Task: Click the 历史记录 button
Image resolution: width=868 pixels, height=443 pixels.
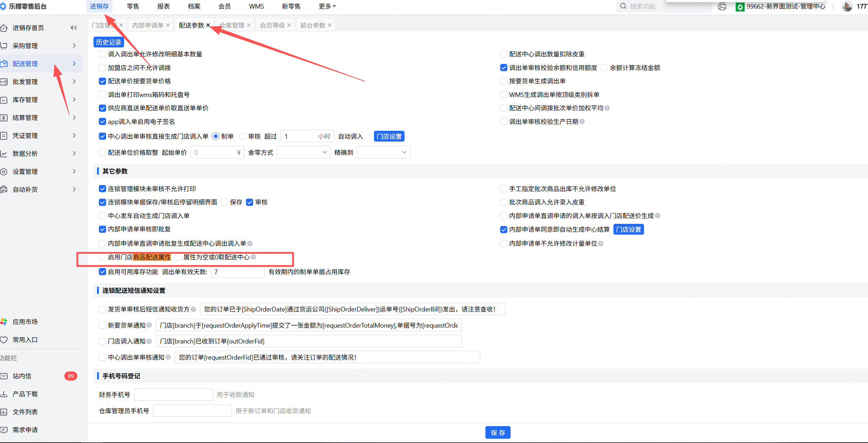Action: pos(109,42)
